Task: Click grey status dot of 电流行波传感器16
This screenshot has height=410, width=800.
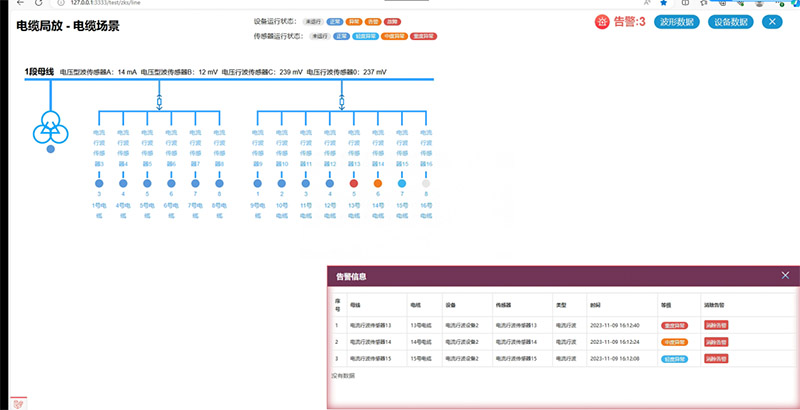Action: 426,184
